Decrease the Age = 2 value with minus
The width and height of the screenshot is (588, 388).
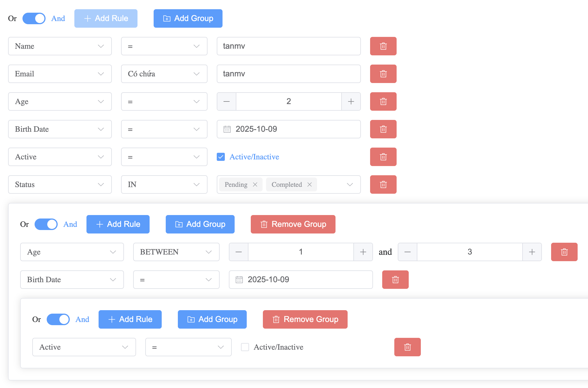click(x=227, y=101)
